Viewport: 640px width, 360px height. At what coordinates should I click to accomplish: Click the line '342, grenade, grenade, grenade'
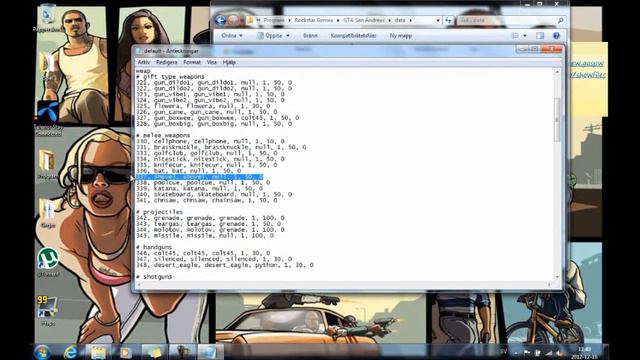(x=210, y=218)
